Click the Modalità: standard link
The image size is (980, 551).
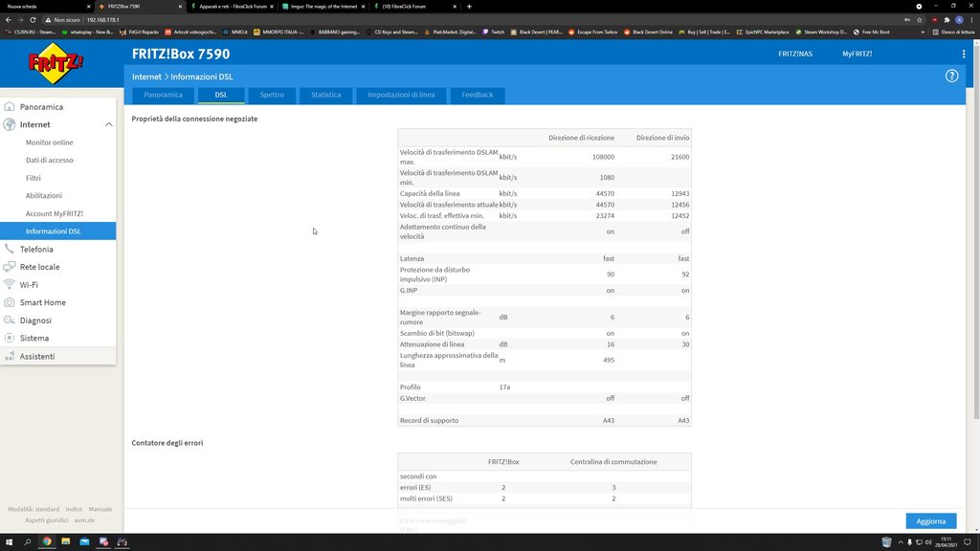(33, 509)
